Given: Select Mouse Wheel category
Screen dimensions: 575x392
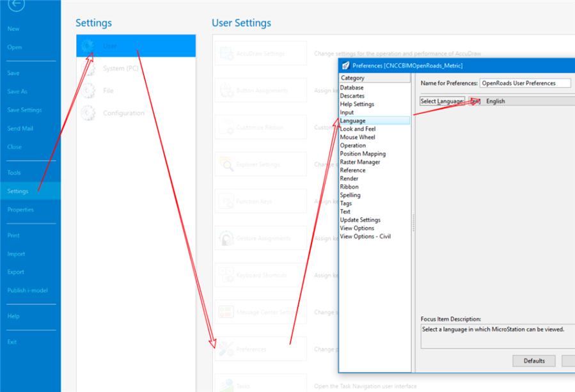Looking at the screenshot, I should [357, 137].
